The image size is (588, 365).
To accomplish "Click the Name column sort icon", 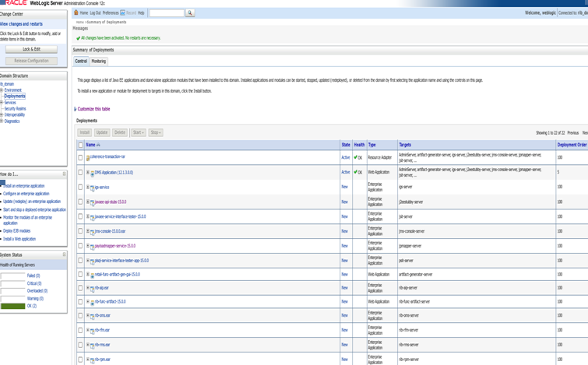I will tap(98, 145).
